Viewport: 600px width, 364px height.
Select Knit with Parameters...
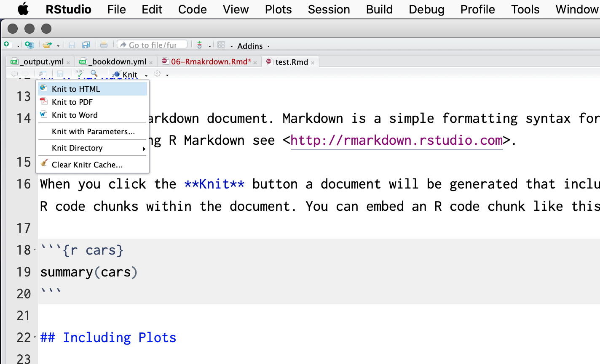(x=93, y=131)
